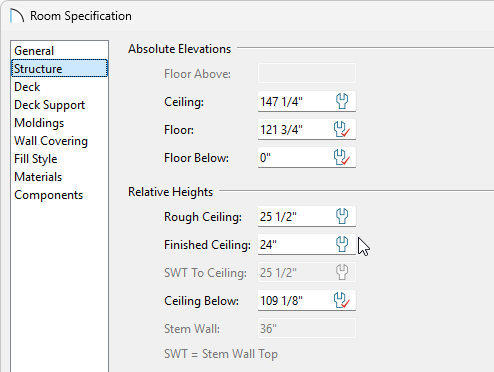
Task: Click the "Finished Ceiling:" label
Action: point(207,245)
